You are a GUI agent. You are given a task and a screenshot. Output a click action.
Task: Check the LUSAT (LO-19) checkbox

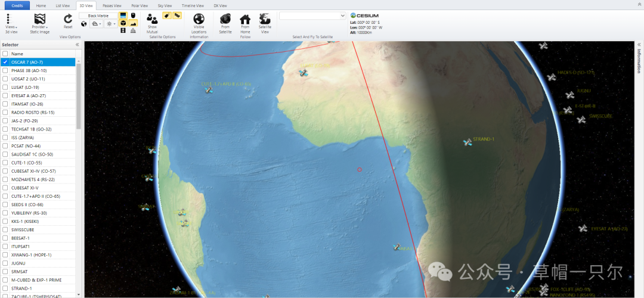click(5, 87)
